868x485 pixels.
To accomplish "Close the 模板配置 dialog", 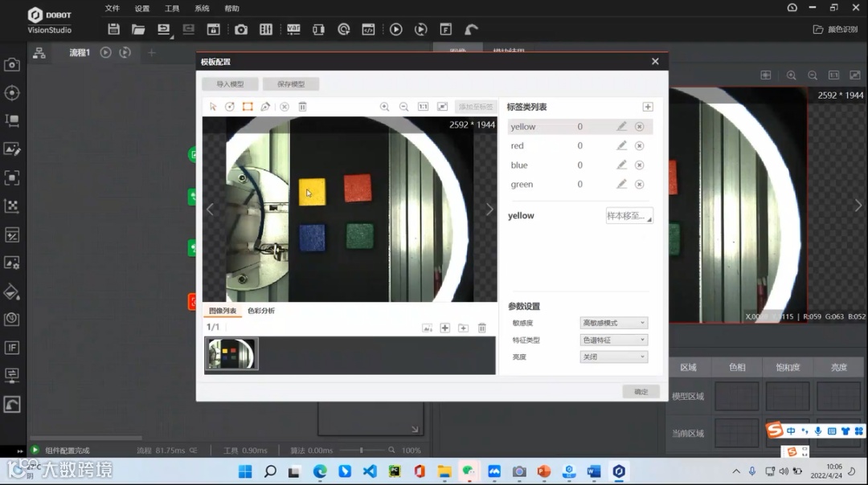I will coord(656,61).
